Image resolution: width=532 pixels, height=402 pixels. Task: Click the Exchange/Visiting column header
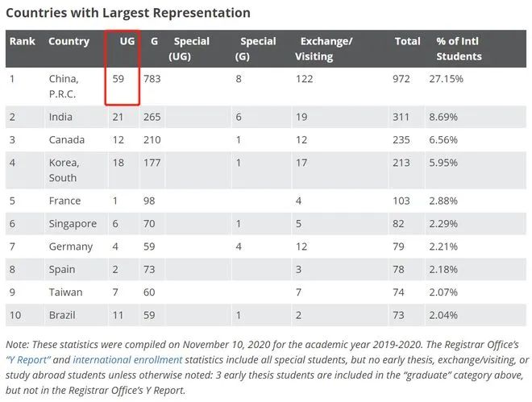326,48
